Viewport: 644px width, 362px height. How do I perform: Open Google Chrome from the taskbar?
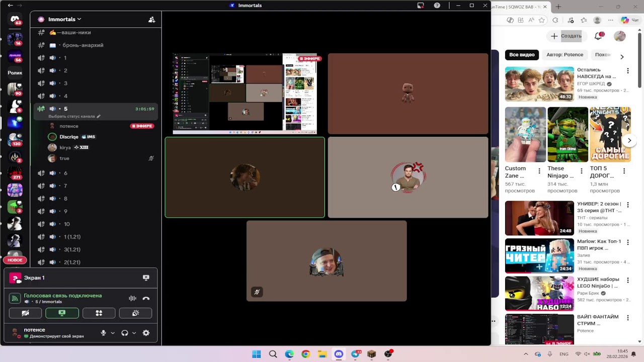pos(305,354)
